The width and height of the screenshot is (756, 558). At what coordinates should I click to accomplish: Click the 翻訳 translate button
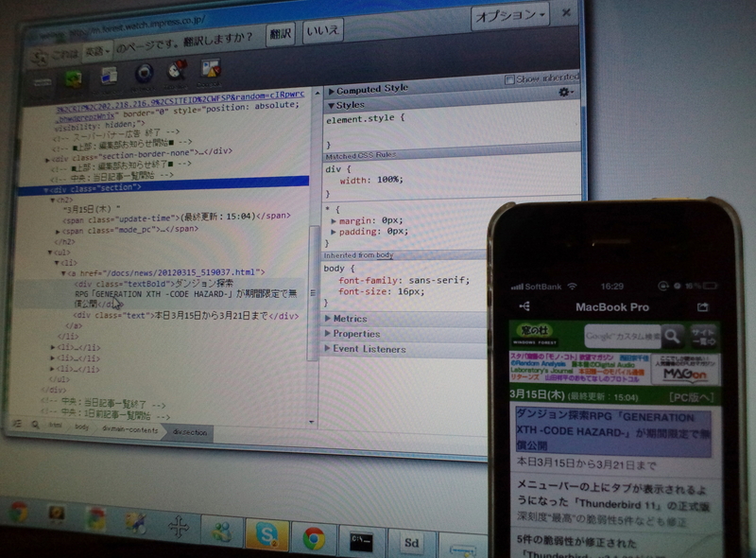tap(280, 33)
